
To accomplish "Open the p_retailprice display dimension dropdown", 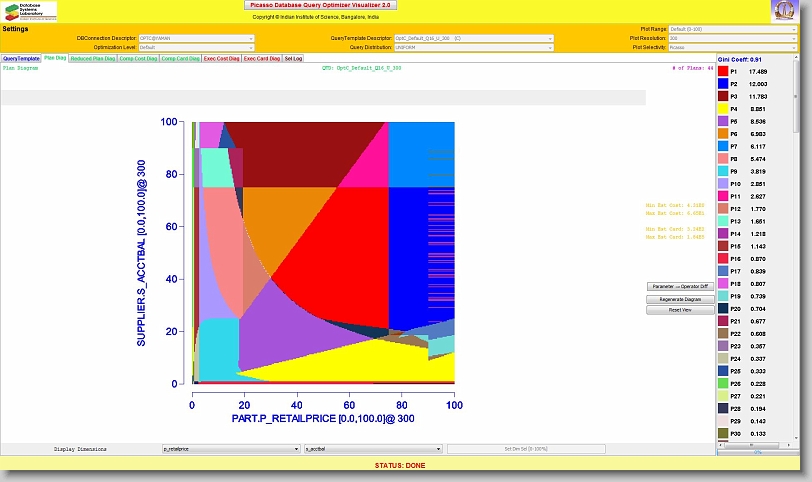I will [231, 450].
